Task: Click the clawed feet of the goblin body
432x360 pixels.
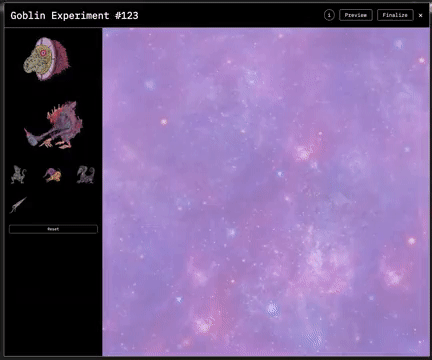Action: click(x=59, y=144)
